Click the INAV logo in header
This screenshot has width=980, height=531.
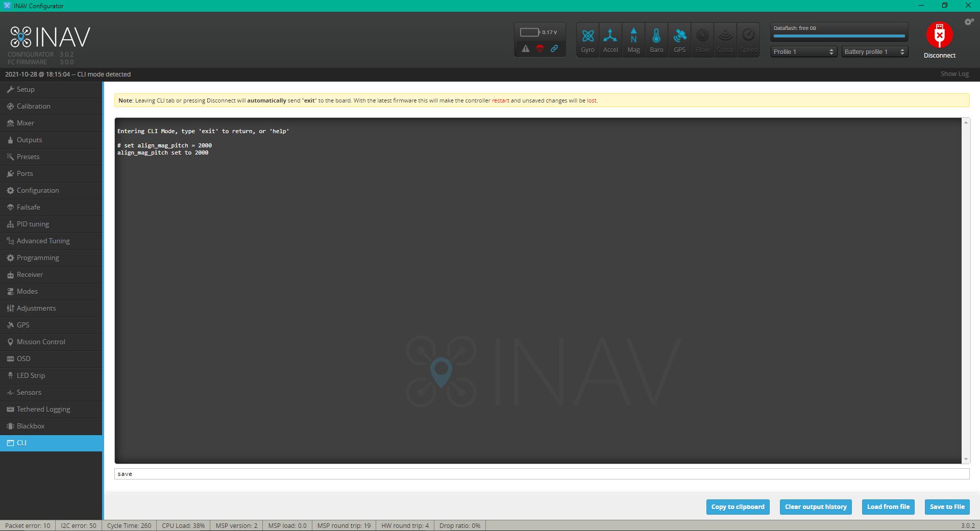pyautogui.click(x=50, y=37)
